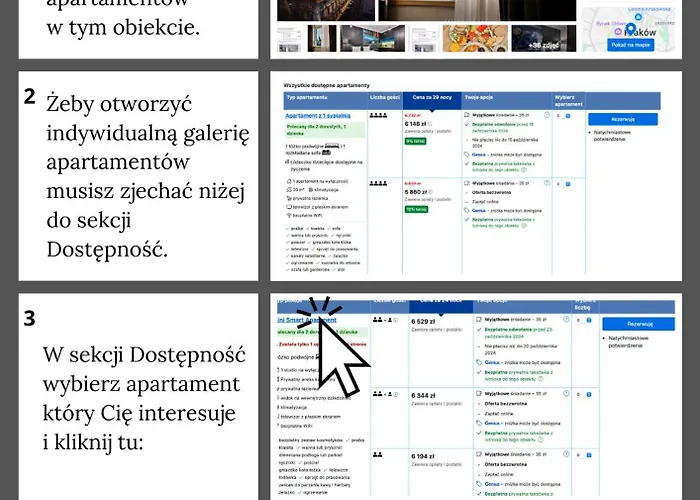Click the 'Cena za 29 nocy' column header

(432, 100)
